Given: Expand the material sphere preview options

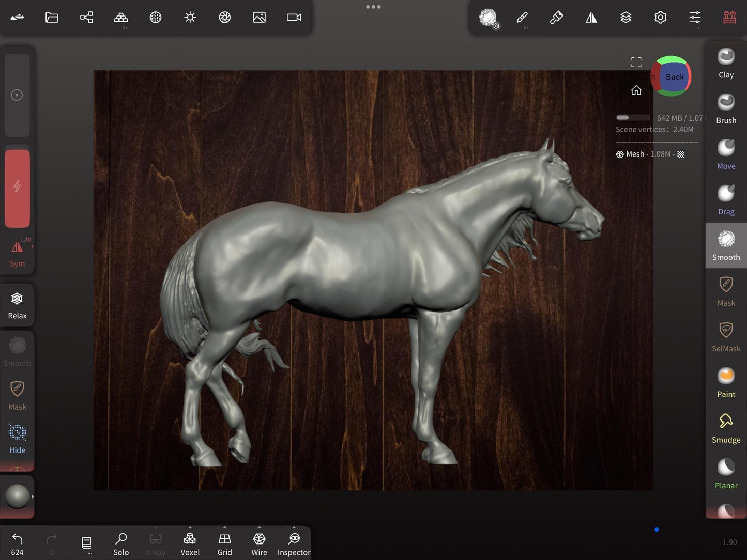Looking at the screenshot, I should pyautogui.click(x=32, y=497).
